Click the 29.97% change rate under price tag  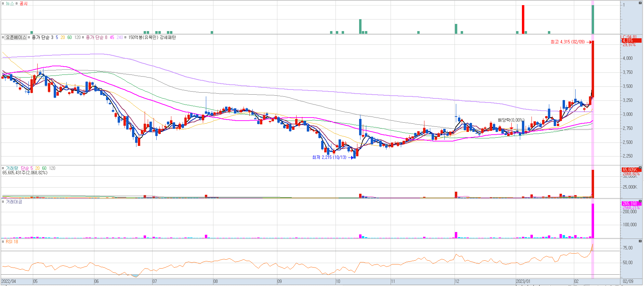point(629,45)
